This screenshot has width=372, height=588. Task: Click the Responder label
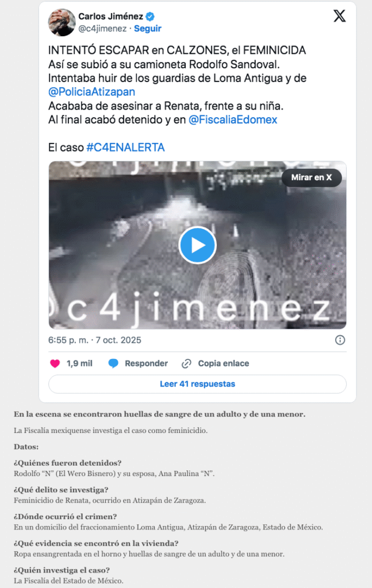[146, 363]
